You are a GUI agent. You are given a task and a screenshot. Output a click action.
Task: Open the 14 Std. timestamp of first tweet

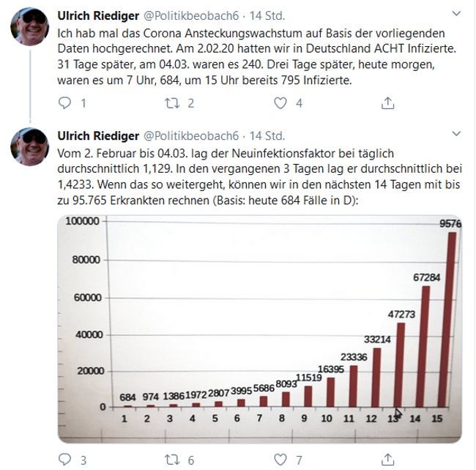(x=267, y=16)
